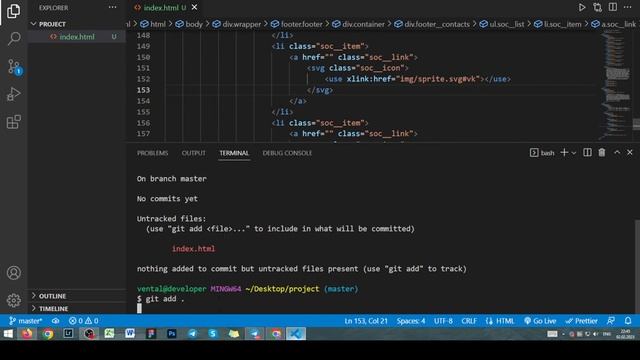
Task: Click red index.html in terminal output
Action: click(x=193, y=249)
